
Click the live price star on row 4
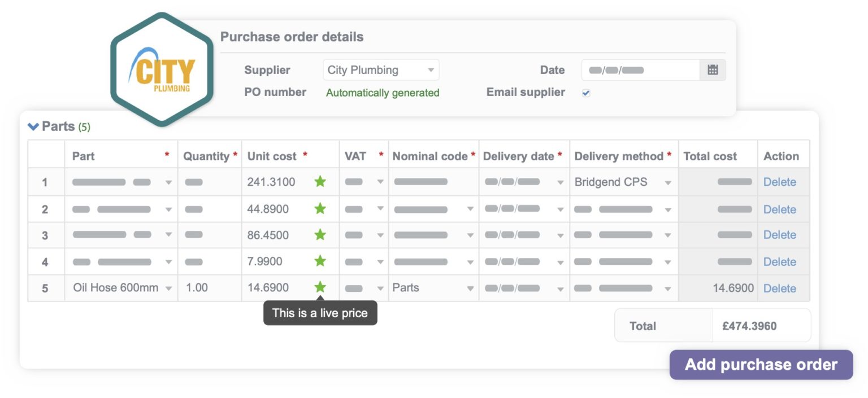[x=320, y=261]
